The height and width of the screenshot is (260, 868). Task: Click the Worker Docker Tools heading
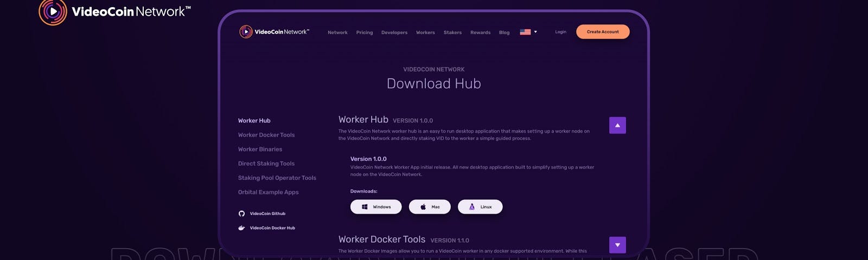click(382, 239)
